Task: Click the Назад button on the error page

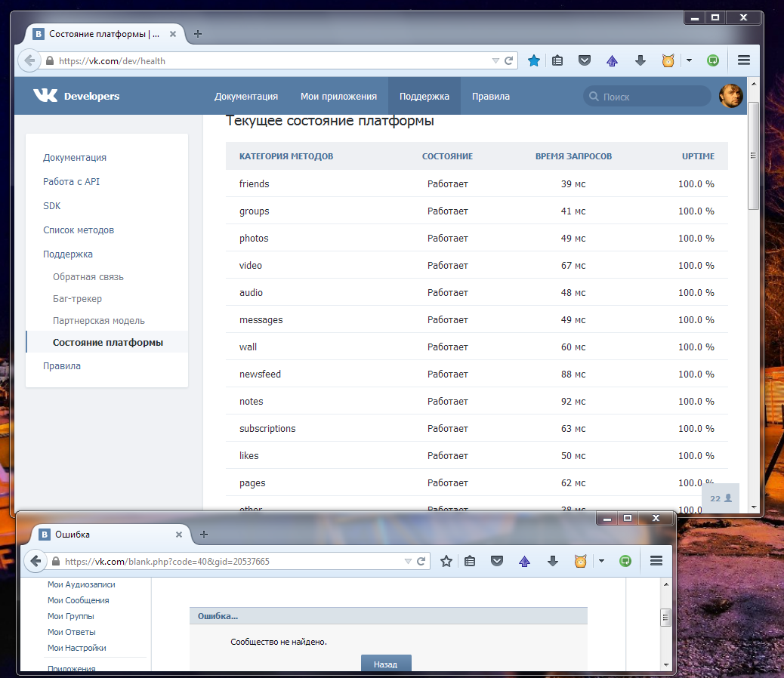Action: 385,664
